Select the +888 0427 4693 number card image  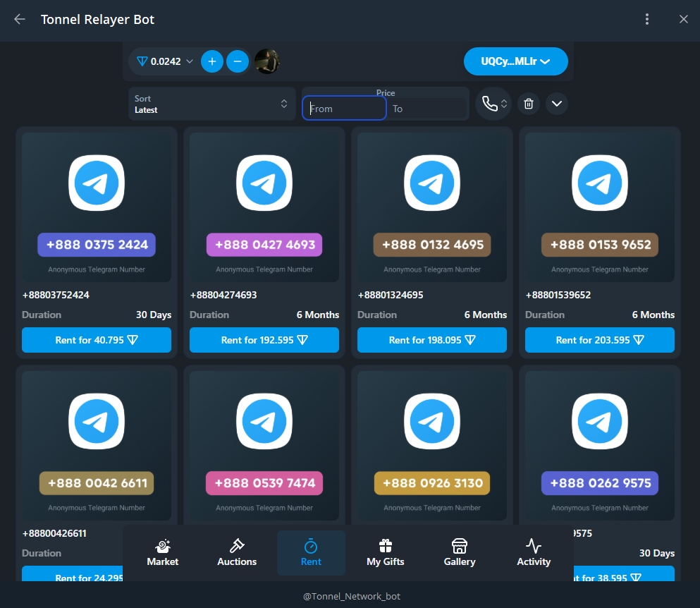(264, 207)
